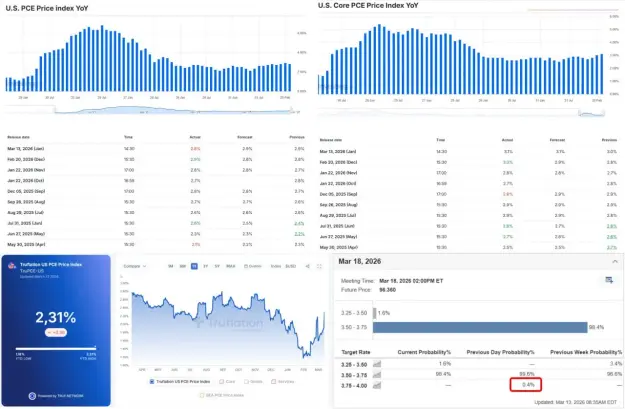Open the share icon above Truflation chart

point(307,266)
